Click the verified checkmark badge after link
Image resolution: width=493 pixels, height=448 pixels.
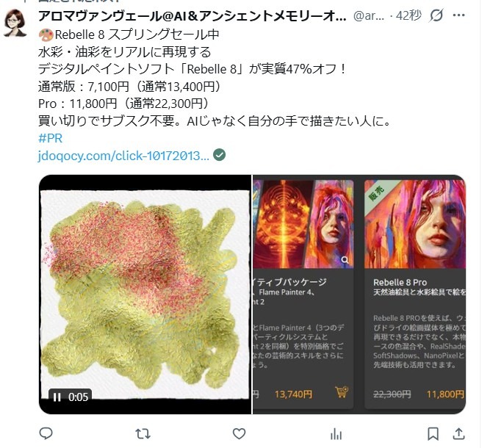point(219,155)
